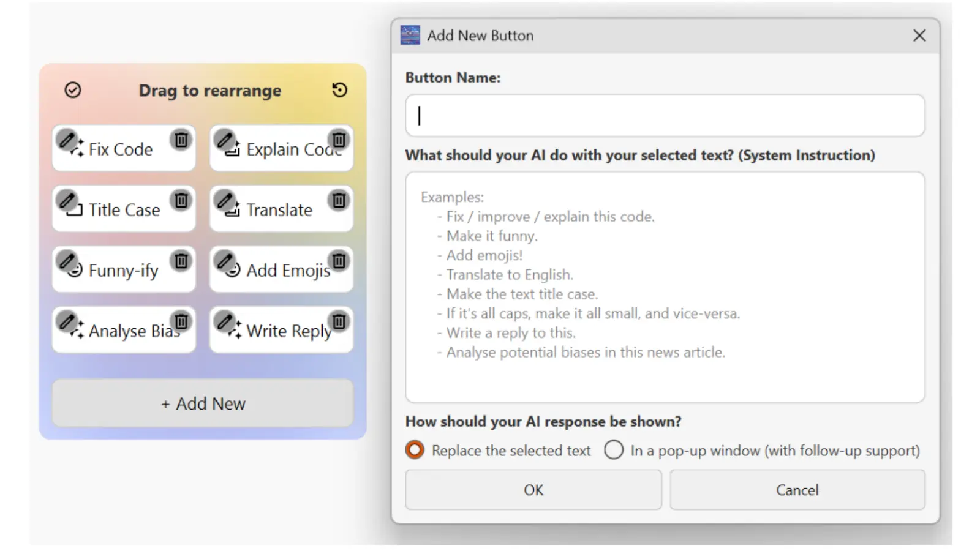The height and width of the screenshot is (551, 980).
Task: Choose the pop-up window response option
Action: 614,451
